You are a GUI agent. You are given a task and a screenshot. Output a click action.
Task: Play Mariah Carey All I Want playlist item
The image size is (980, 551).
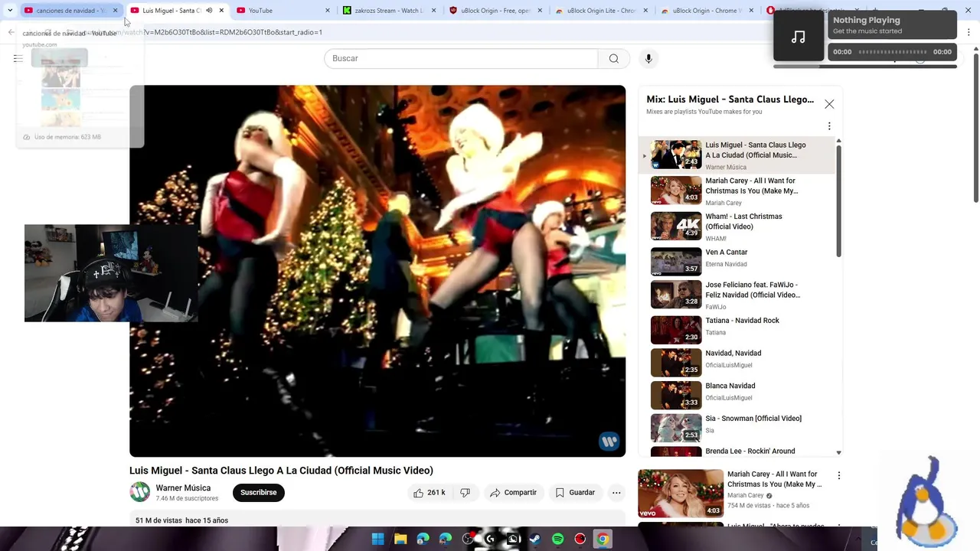click(x=737, y=191)
